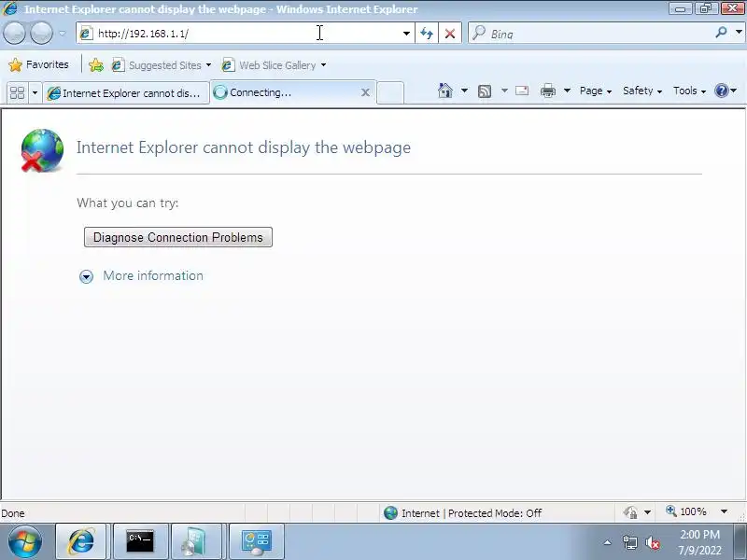Click the zoom magnifier 100% button
747x560 pixels.
tap(686, 511)
